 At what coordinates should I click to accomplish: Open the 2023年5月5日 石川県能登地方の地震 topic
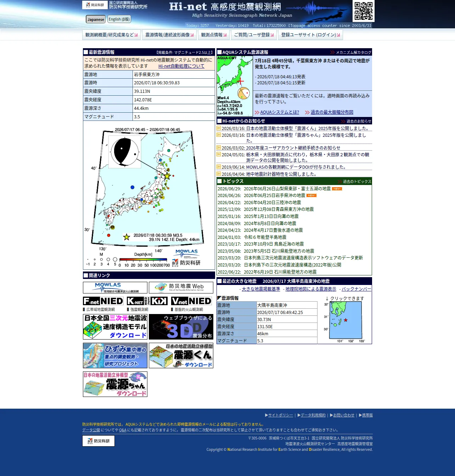point(279,251)
